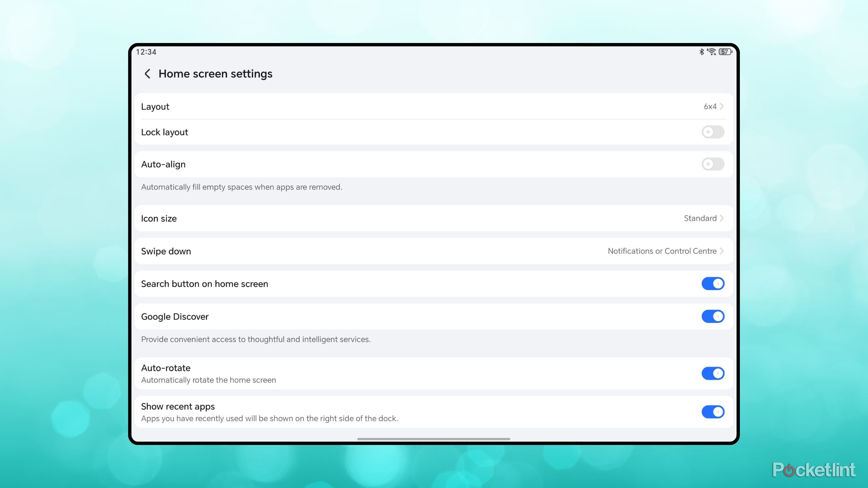This screenshot has height=488, width=868.
Task: Tap 'Automatically rotate the home screen' text
Action: pos(209,380)
